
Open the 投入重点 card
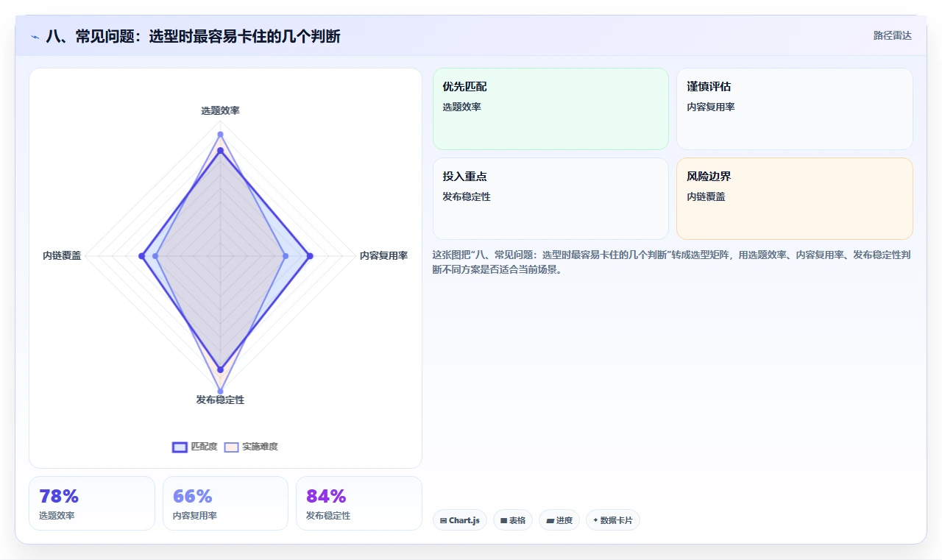(550, 199)
